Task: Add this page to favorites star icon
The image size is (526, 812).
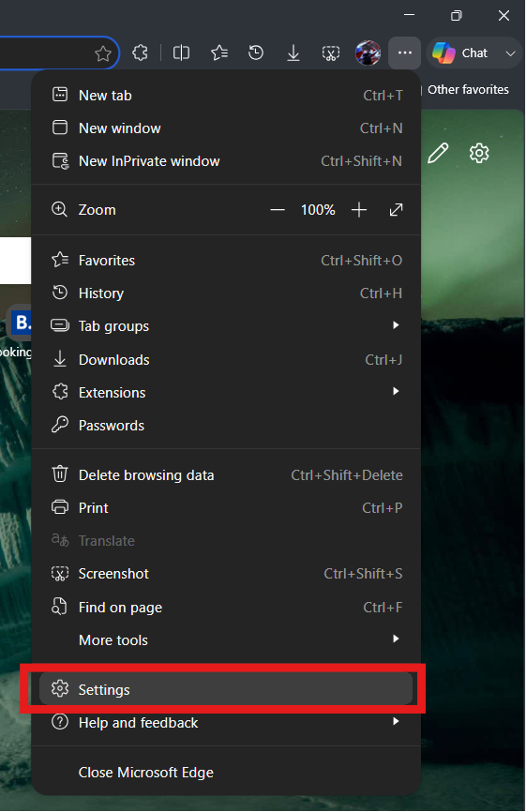Action: tap(103, 53)
